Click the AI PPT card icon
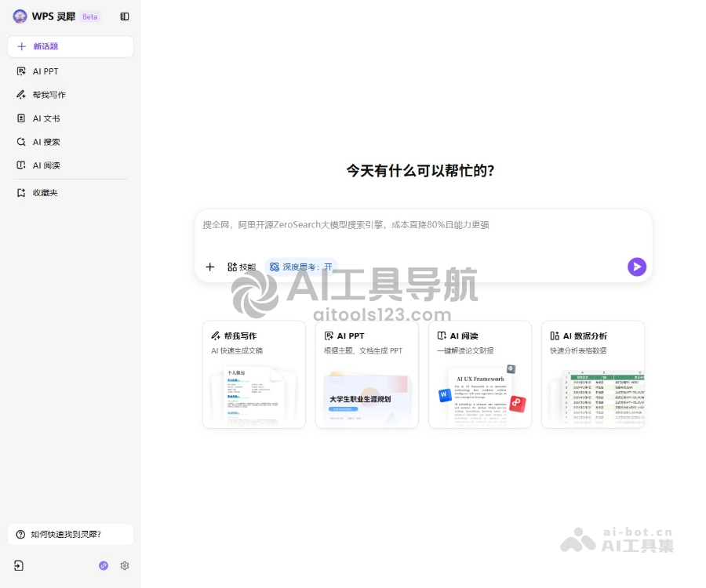Viewport: 706px width, 588px height. 329,336
